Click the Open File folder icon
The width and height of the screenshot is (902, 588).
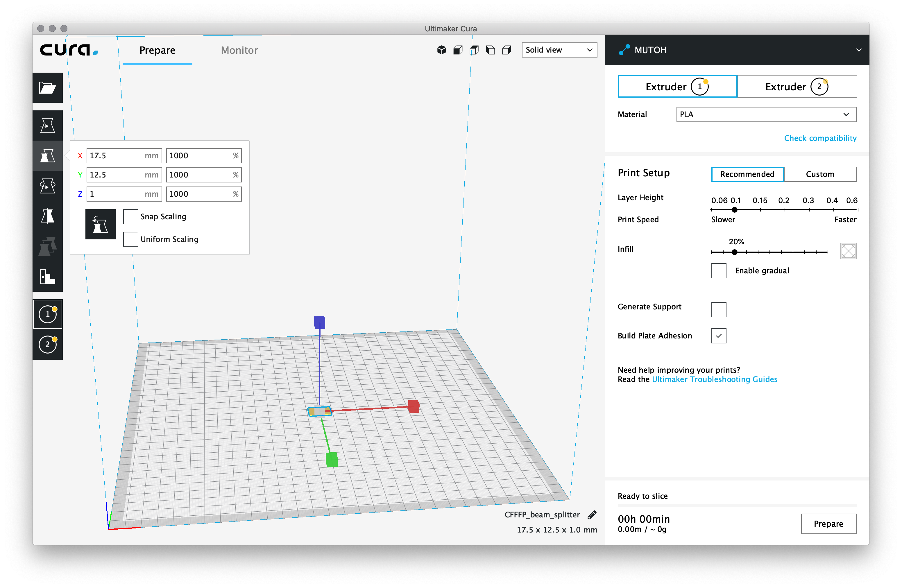click(x=47, y=88)
